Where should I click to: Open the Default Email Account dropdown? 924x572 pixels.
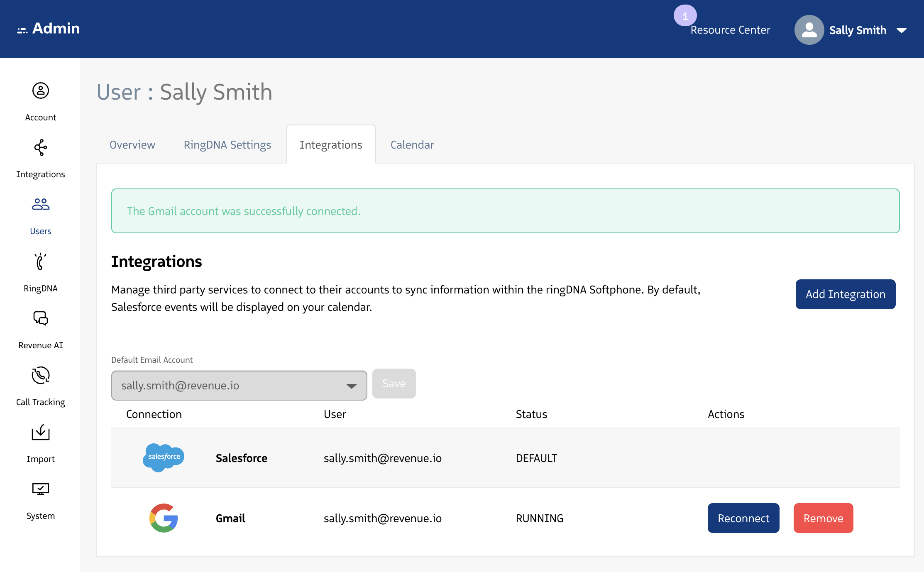[239, 385]
